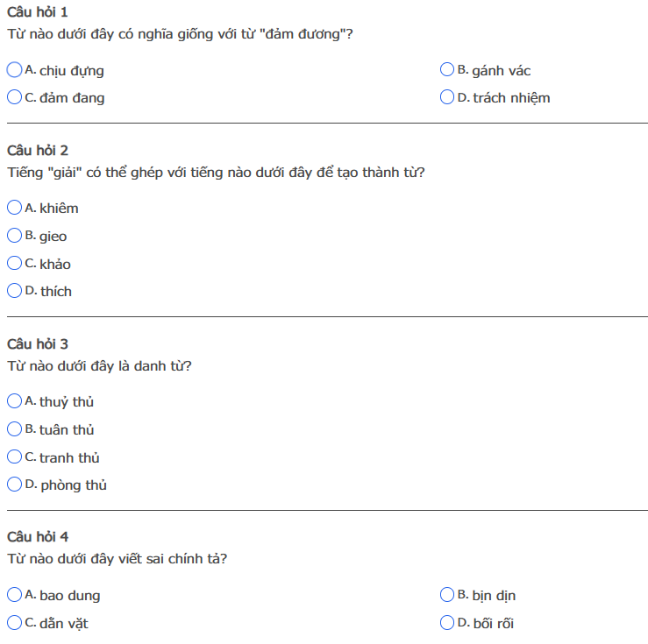Select option B 'gieo'
648x644 pixels.
pyautogui.click(x=15, y=236)
